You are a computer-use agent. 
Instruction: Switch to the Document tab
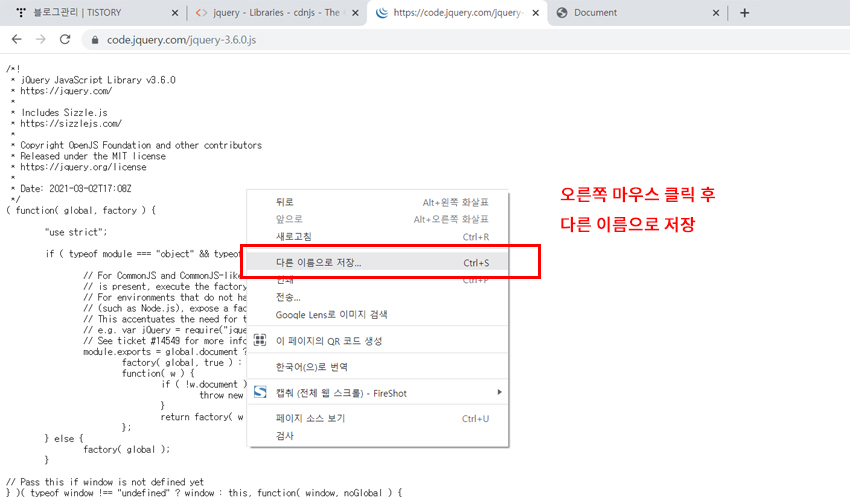click(x=637, y=12)
